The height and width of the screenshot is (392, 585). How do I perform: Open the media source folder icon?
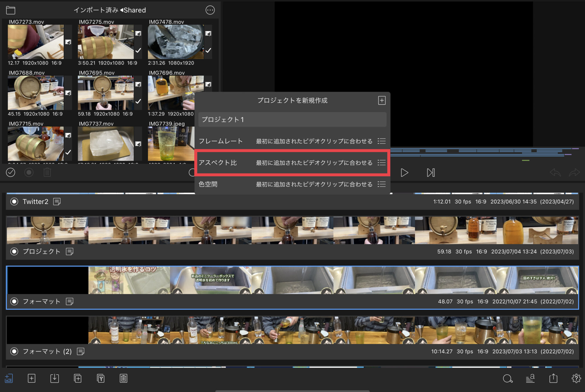[11, 10]
